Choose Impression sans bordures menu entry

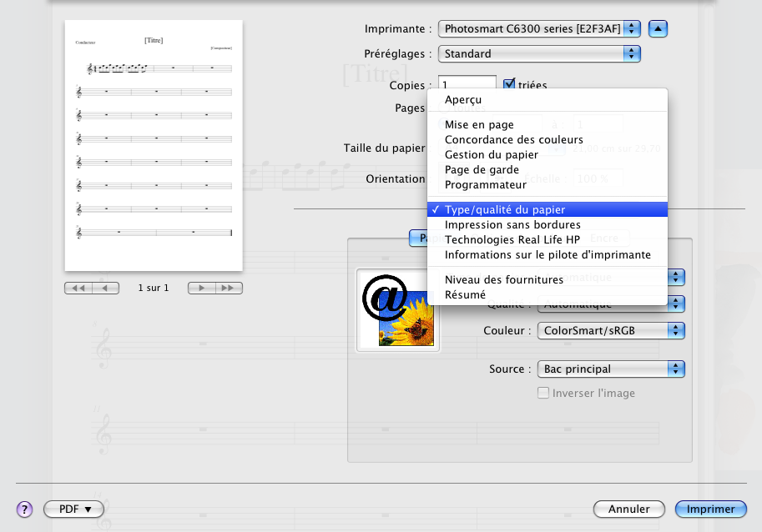point(512,225)
